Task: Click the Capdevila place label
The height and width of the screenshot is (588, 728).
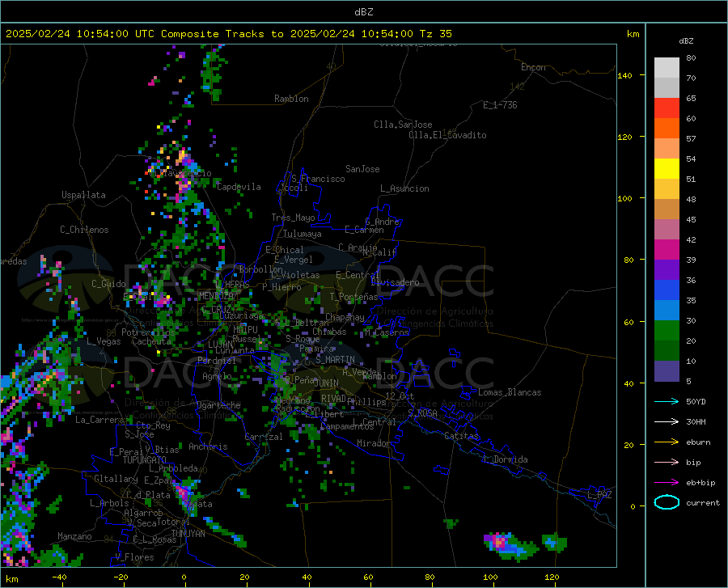Action: pos(239,187)
